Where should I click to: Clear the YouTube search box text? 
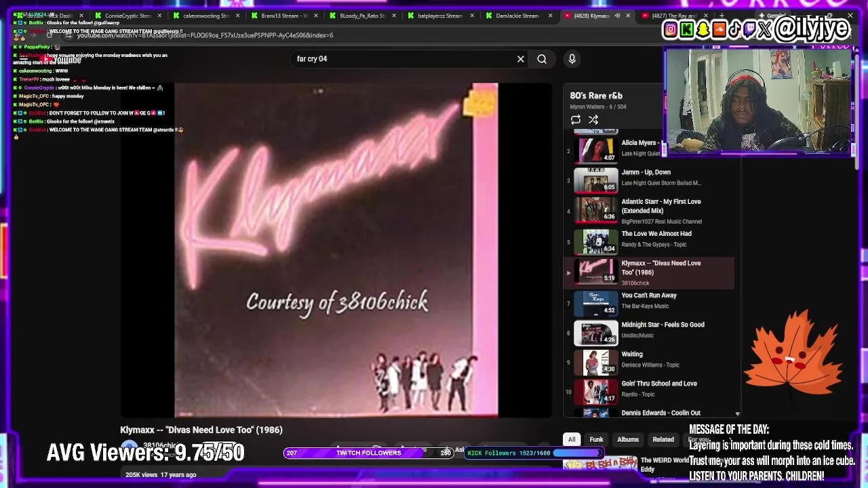(521, 59)
